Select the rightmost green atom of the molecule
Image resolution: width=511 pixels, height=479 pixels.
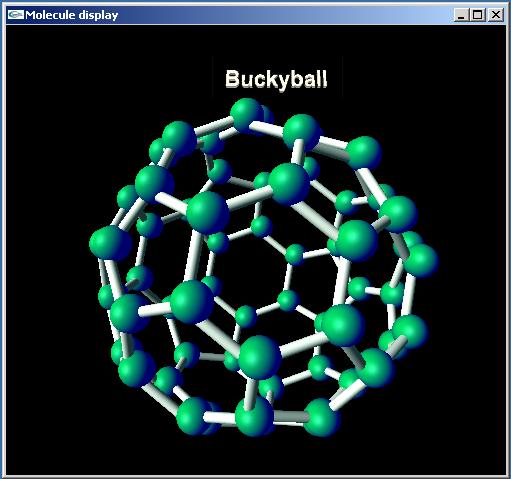[421, 261]
